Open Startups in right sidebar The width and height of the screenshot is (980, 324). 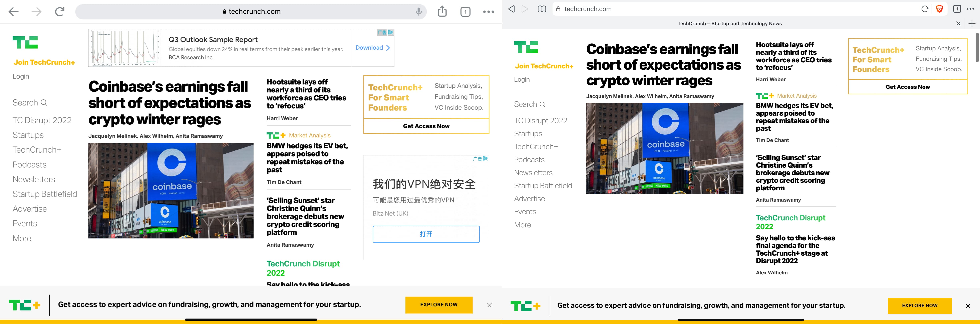pos(528,133)
